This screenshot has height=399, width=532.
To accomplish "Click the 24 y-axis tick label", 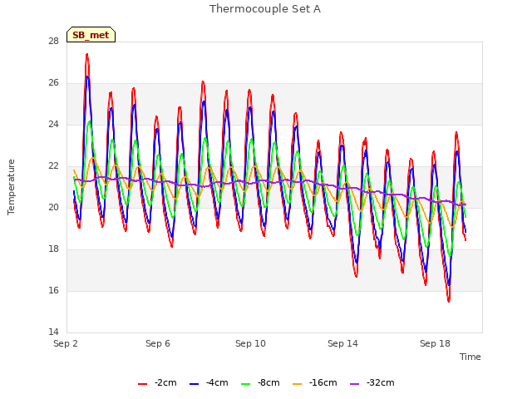I will click(x=53, y=125).
